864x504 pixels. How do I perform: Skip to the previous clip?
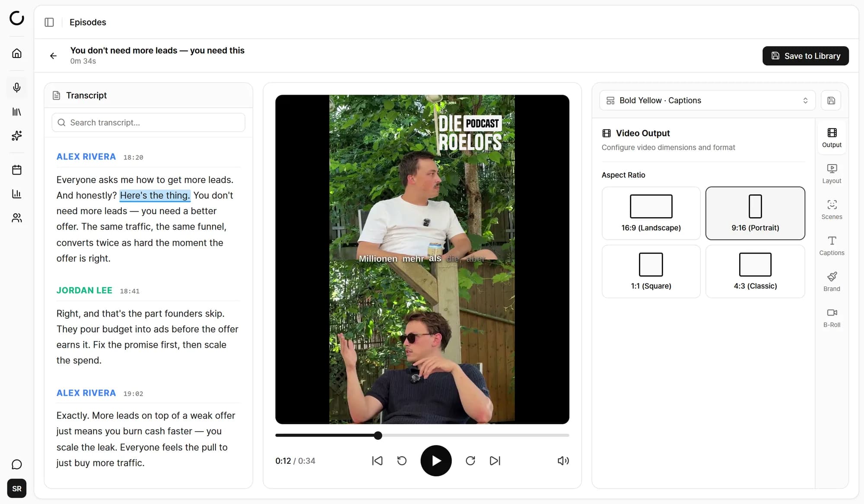tap(377, 461)
